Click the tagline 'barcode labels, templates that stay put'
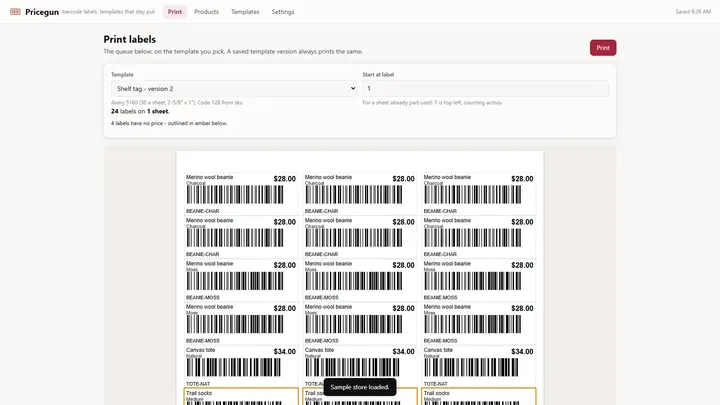The height and width of the screenshot is (405, 720). tap(108, 12)
